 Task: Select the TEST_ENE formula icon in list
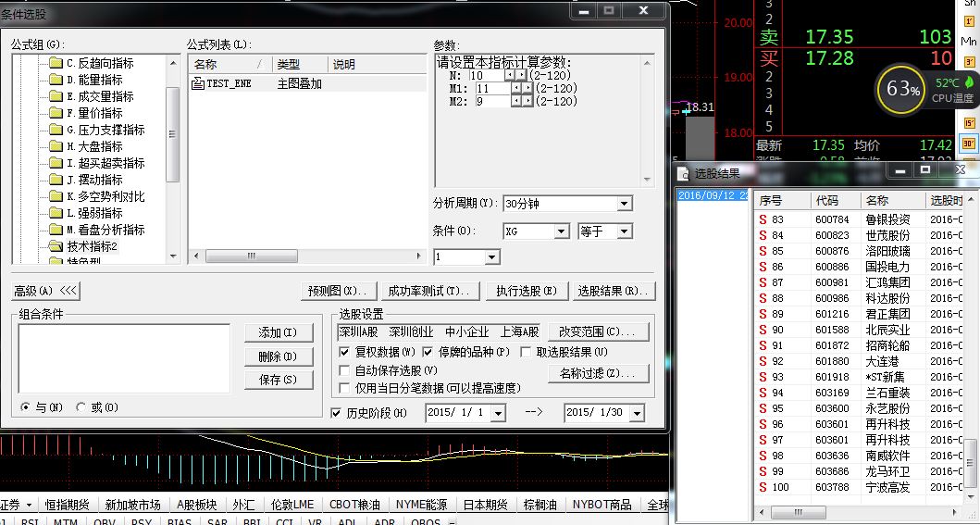(197, 83)
